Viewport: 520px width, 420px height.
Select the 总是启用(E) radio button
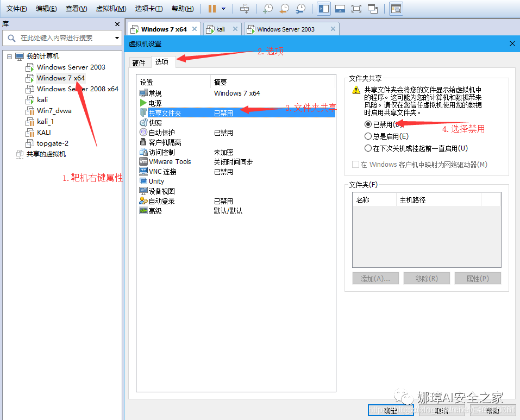pyautogui.click(x=368, y=136)
